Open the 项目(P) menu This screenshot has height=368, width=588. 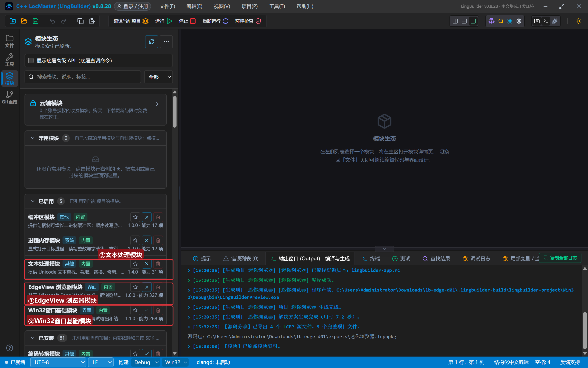click(249, 6)
